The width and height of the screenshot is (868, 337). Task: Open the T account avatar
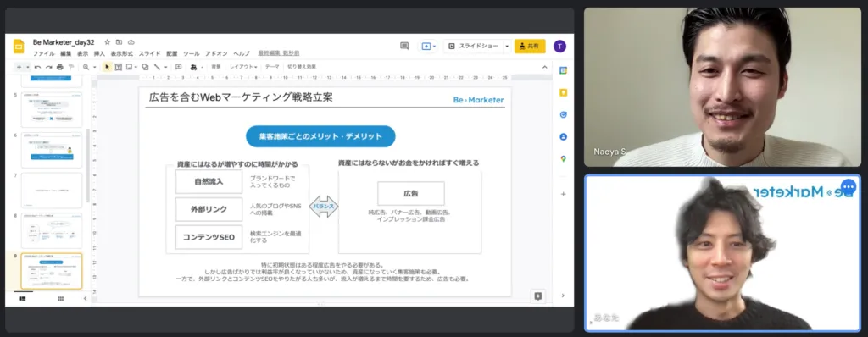[x=559, y=47]
